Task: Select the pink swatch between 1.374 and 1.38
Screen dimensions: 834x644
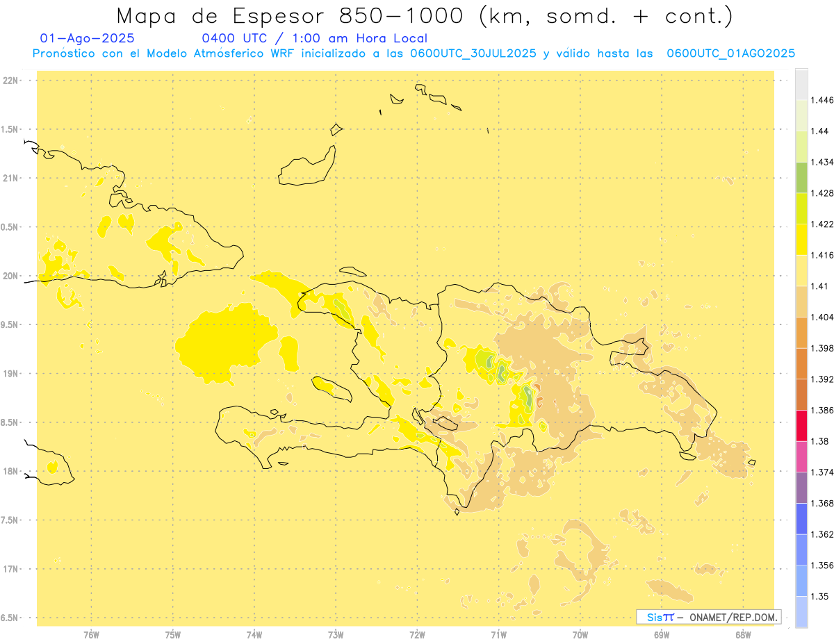Action: [801, 456]
